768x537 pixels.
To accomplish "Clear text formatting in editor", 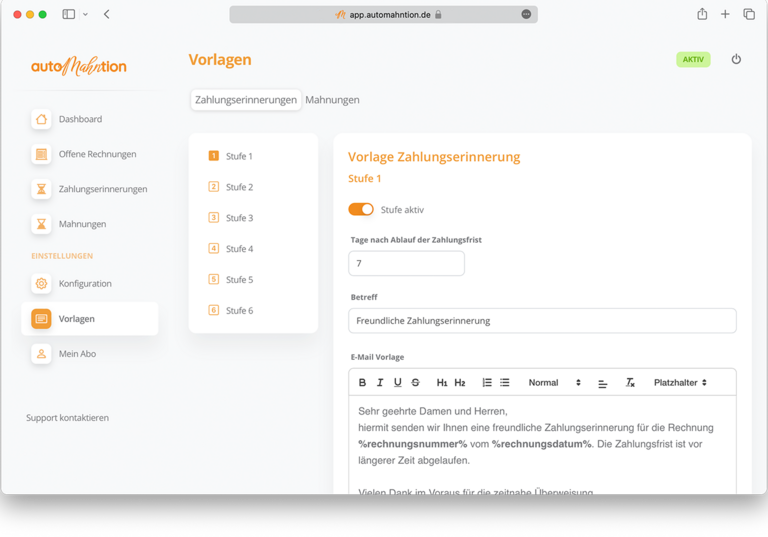I will point(630,383).
